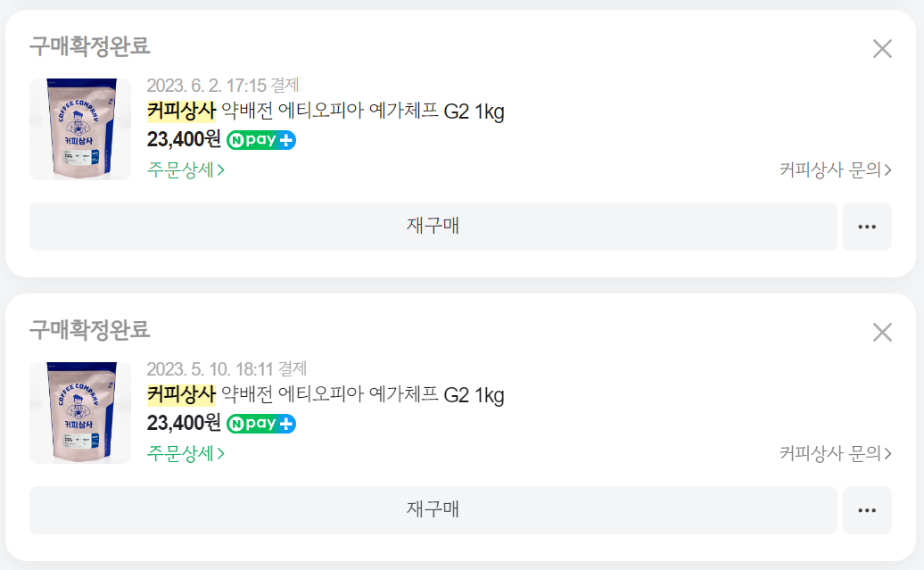Click 재구매 button for the June 2 order
The image size is (924, 570).
pos(433,227)
